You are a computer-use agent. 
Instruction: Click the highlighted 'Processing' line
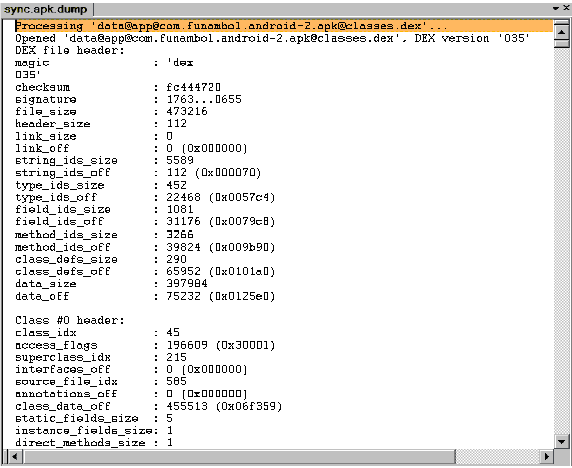tap(284, 26)
